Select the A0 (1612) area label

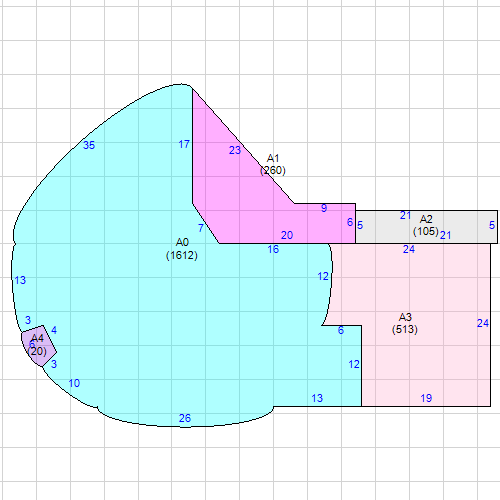click(182, 249)
